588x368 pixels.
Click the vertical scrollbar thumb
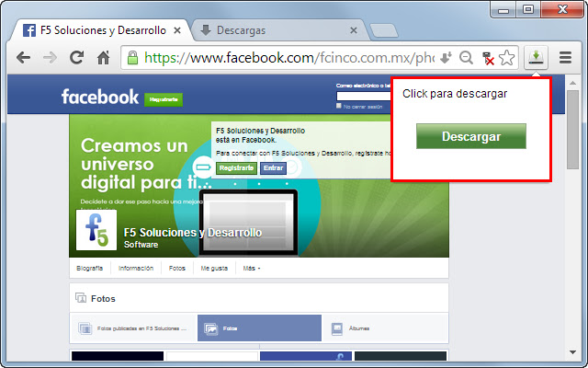tap(572, 130)
